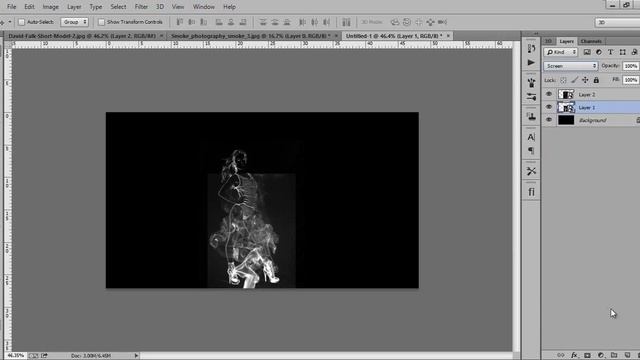Image resolution: width=640 pixels, height=360 pixels.
Task: Open the Glyphs 'fi' panel icon
Action: pos(531,192)
